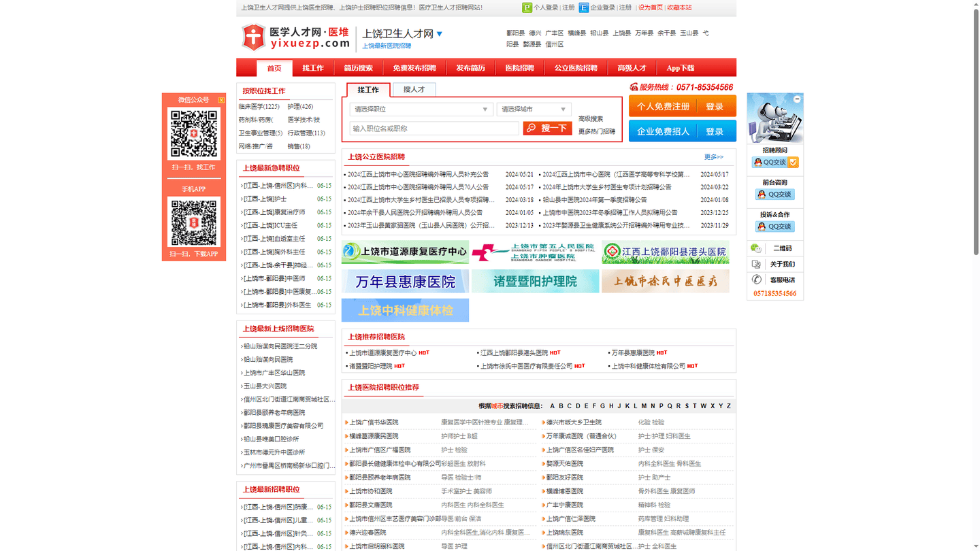
Task: Open 医院招聘 in the navigation bar
Action: [x=520, y=68]
